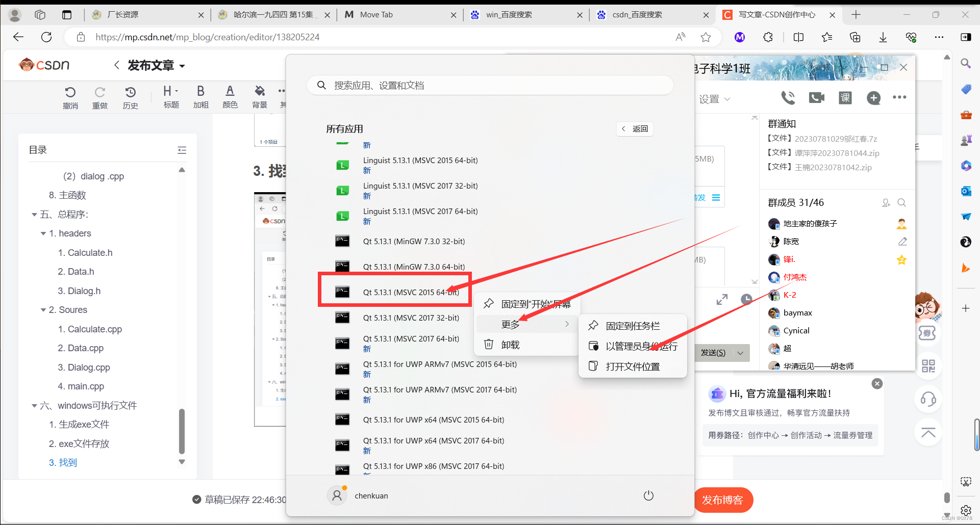
Task: Add page to favorites star icon
Action: click(706, 37)
